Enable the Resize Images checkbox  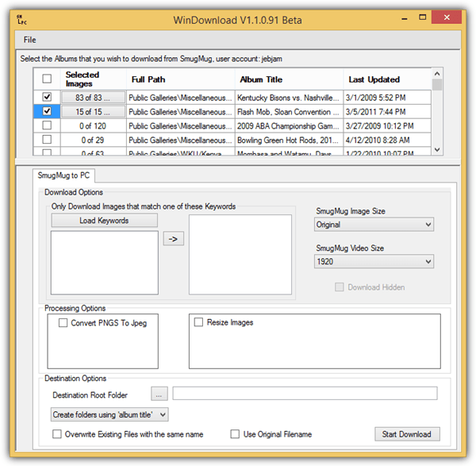coord(198,322)
